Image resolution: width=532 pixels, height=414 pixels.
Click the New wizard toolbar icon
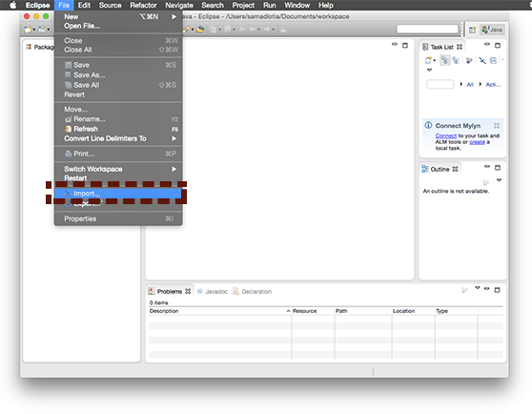(28, 30)
